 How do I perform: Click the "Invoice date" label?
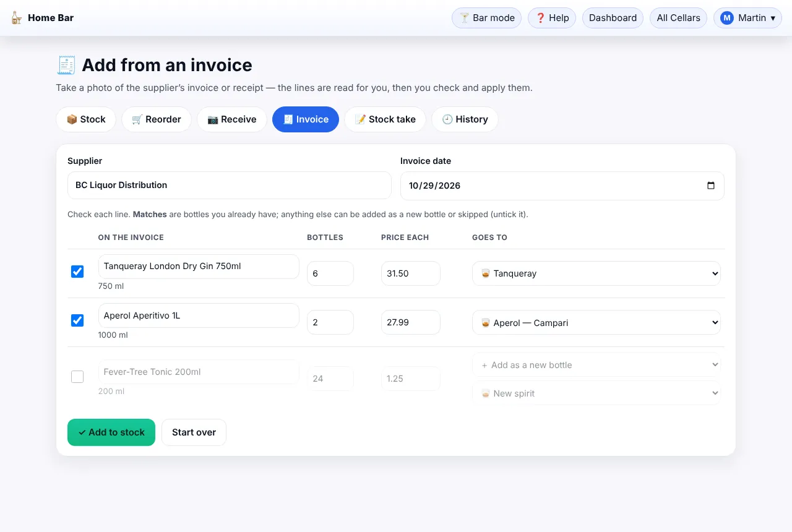point(426,161)
